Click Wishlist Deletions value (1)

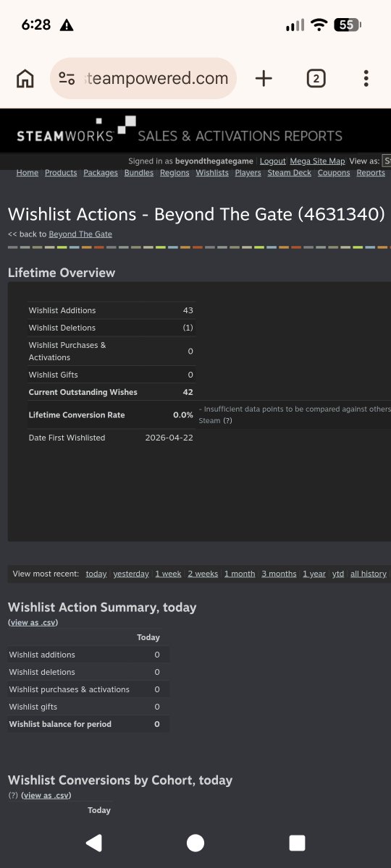[188, 328]
